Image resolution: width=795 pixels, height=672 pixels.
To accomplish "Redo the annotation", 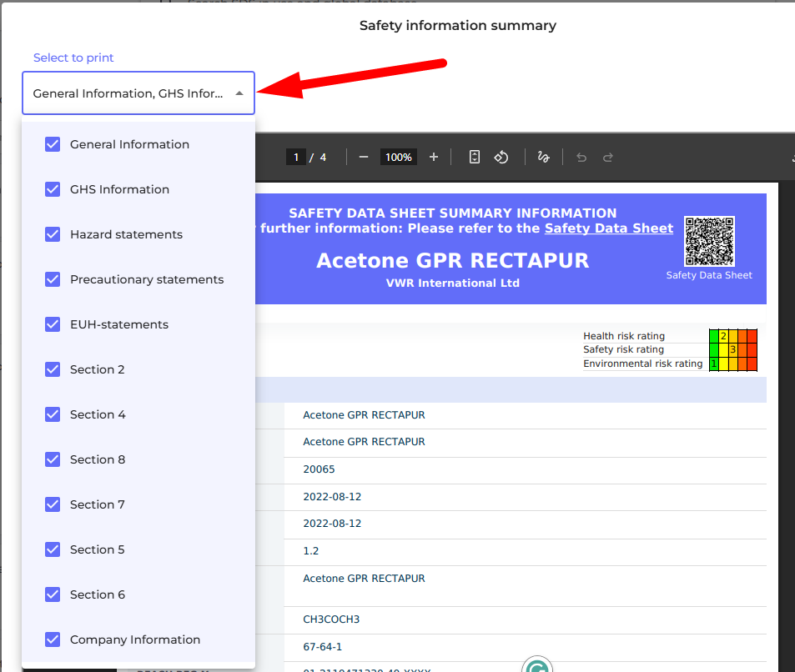I will [608, 158].
